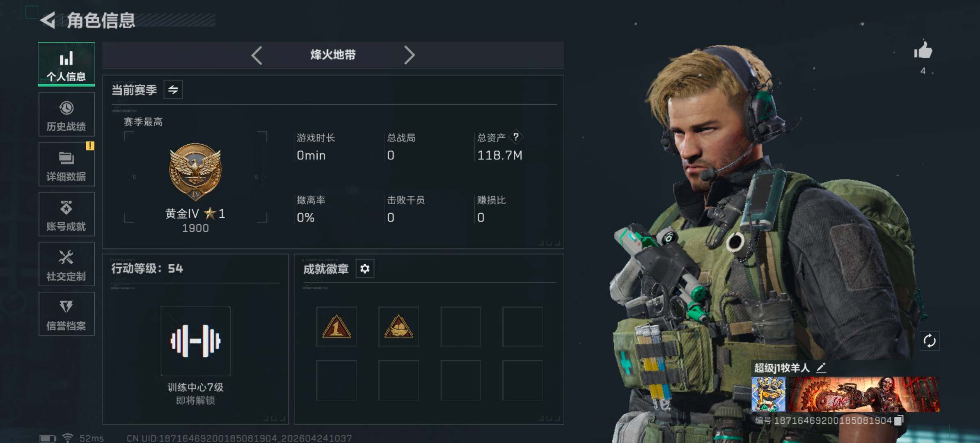
Task: Edit nickname with the pencil icon
Action: [x=821, y=368]
